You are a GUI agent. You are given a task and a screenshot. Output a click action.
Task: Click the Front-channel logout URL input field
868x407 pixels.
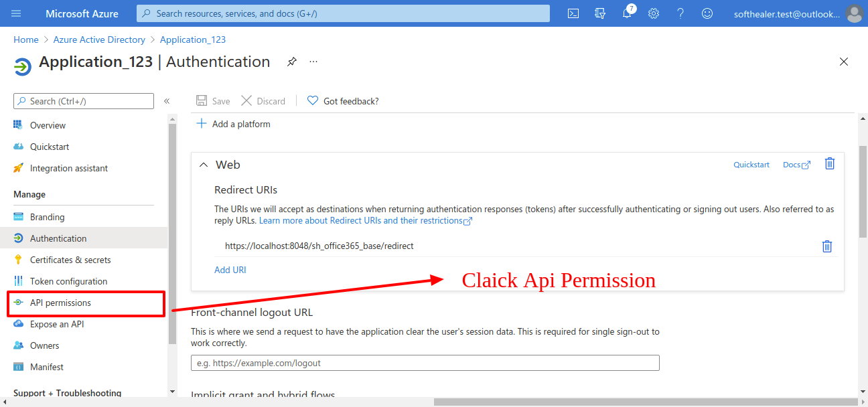[425, 363]
